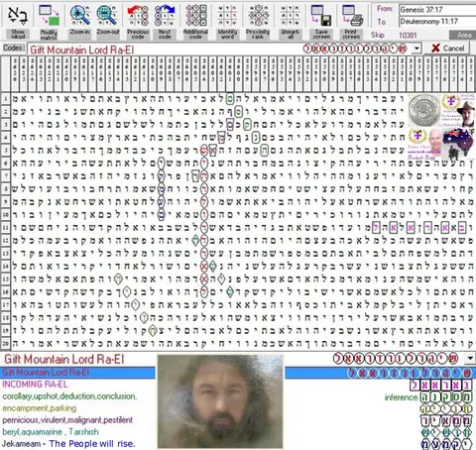Select the Identify word tool

227,15
